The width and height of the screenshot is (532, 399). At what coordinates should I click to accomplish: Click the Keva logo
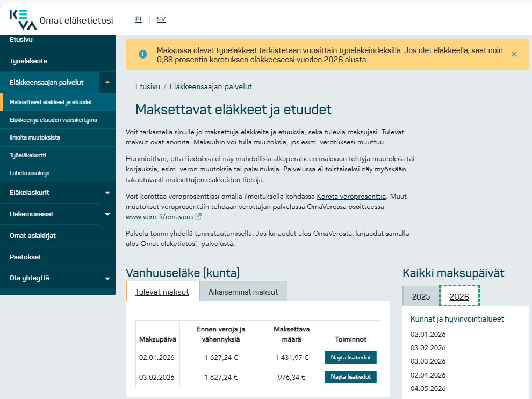(23, 19)
